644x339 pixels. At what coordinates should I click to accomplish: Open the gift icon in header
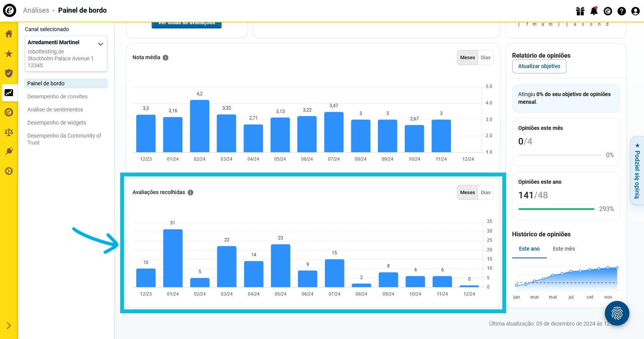(580, 11)
